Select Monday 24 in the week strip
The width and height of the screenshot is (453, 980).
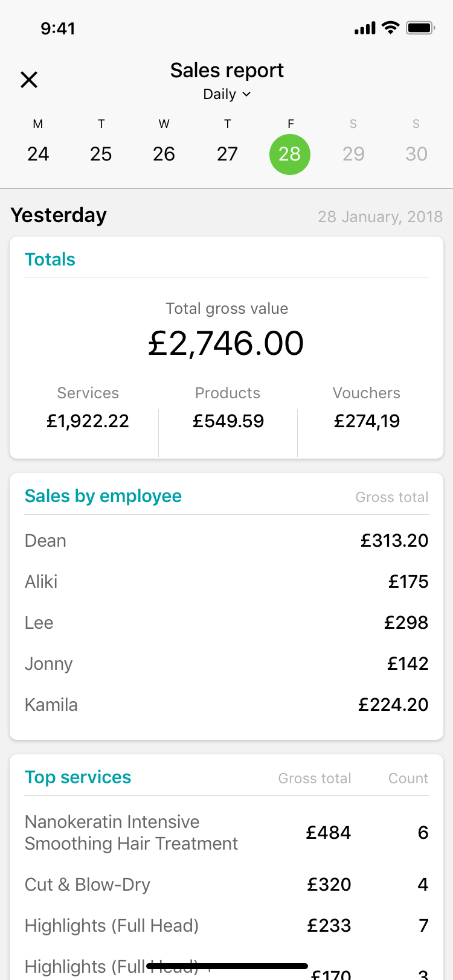(x=38, y=154)
